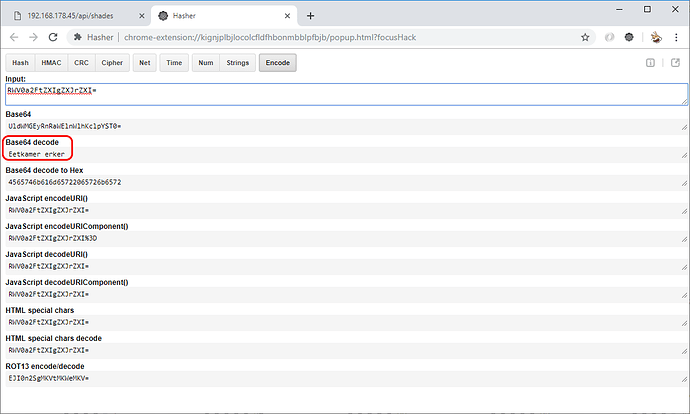Click the JavaScript decodeURI() output field
The image size is (690, 414).
point(348,266)
